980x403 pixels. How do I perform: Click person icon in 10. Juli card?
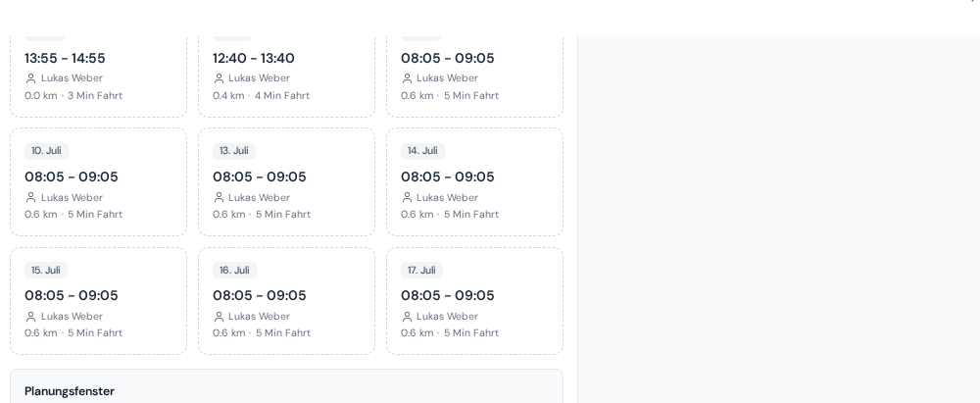(30, 197)
